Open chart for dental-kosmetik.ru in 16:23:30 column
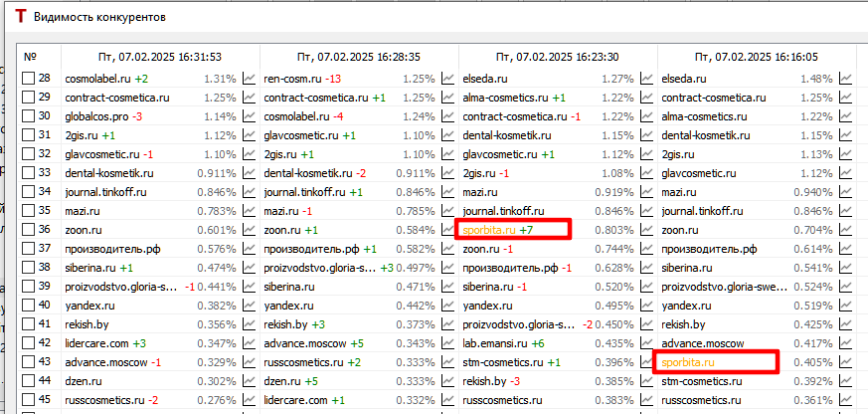The height and width of the screenshot is (414, 868). click(646, 135)
